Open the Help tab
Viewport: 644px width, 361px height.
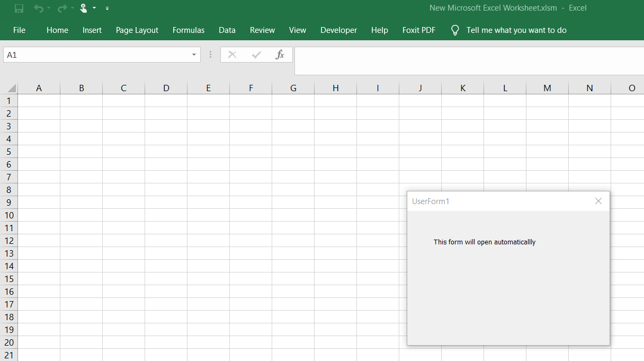[x=380, y=30]
